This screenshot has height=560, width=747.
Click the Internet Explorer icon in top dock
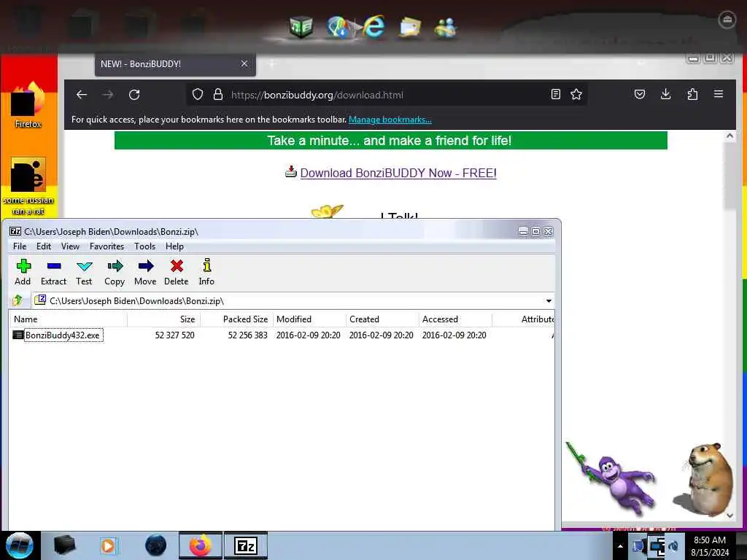point(374,26)
